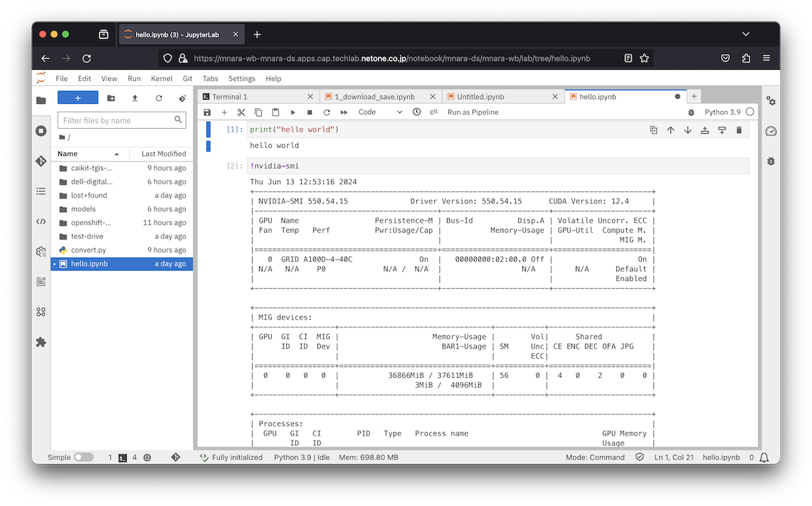This screenshot has width=812, height=506.
Task: Run the selected cell
Action: coord(292,112)
